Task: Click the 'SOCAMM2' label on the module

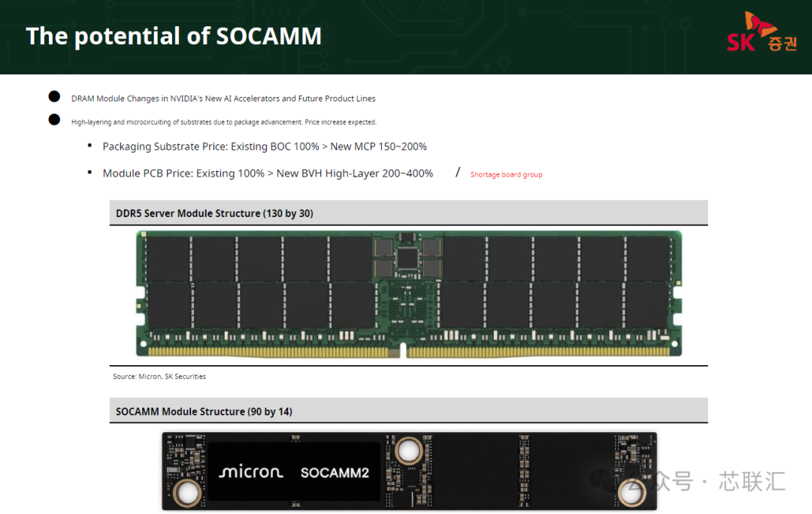Action: 335,473
